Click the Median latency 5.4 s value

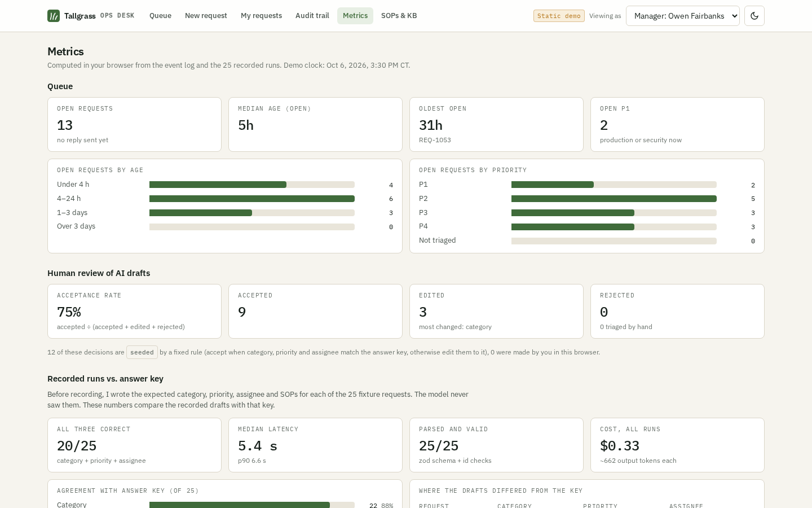coord(258,446)
